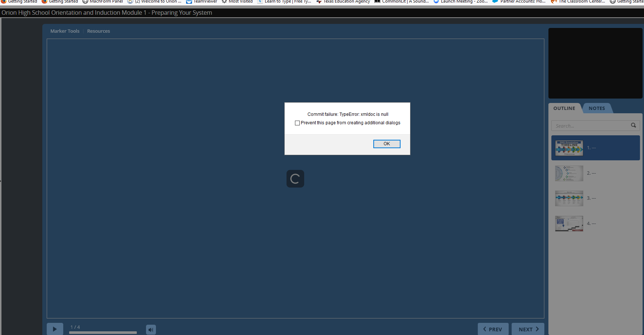
Task: Open the Resources menu
Action: pos(99,31)
